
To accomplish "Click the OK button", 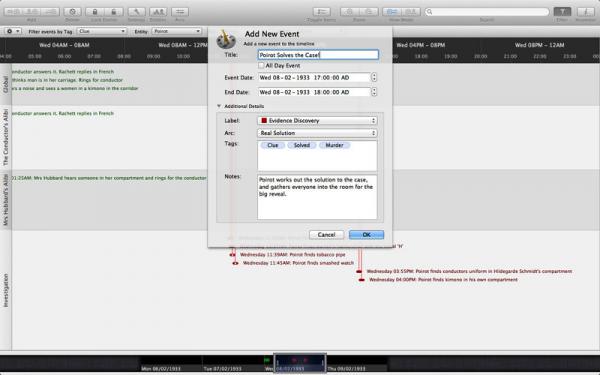I will tap(366, 235).
